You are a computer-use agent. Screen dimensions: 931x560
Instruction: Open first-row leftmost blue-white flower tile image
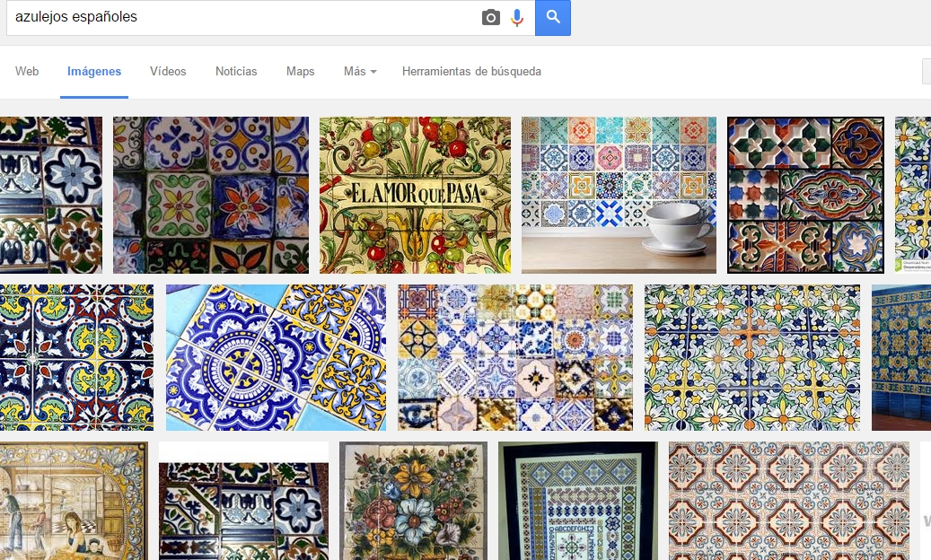(x=51, y=195)
